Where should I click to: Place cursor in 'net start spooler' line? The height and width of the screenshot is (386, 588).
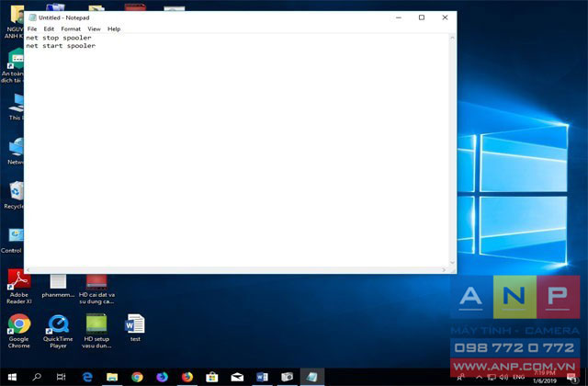click(61, 46)
